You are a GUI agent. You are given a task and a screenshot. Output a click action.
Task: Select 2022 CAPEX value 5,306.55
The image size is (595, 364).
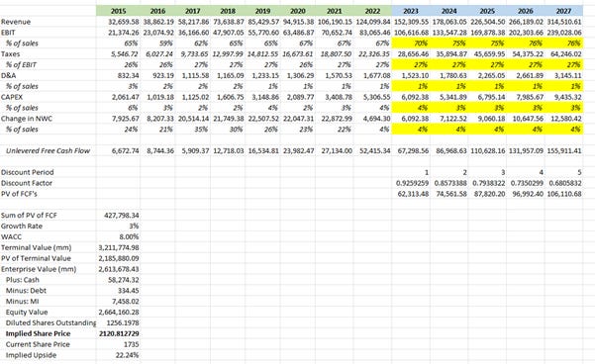coord(377,97)
